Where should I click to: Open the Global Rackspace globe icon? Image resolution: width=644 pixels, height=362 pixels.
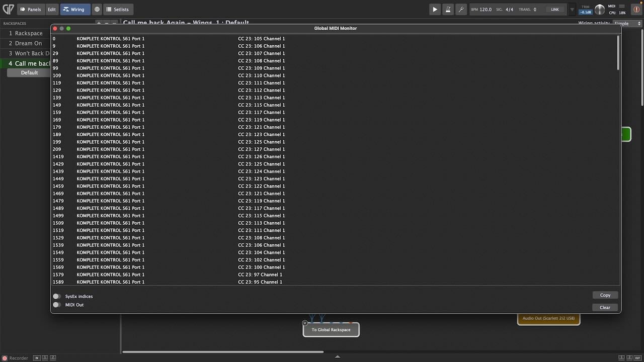click(97, 9)
